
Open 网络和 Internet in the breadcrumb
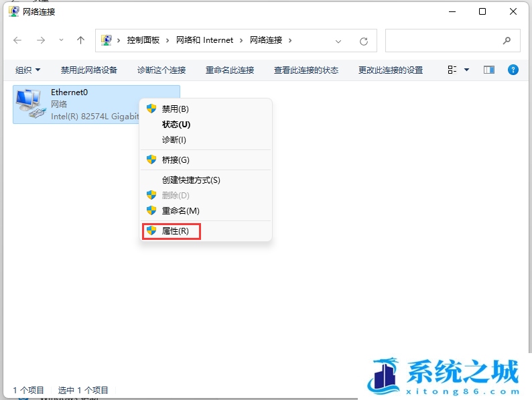(204, 40)
